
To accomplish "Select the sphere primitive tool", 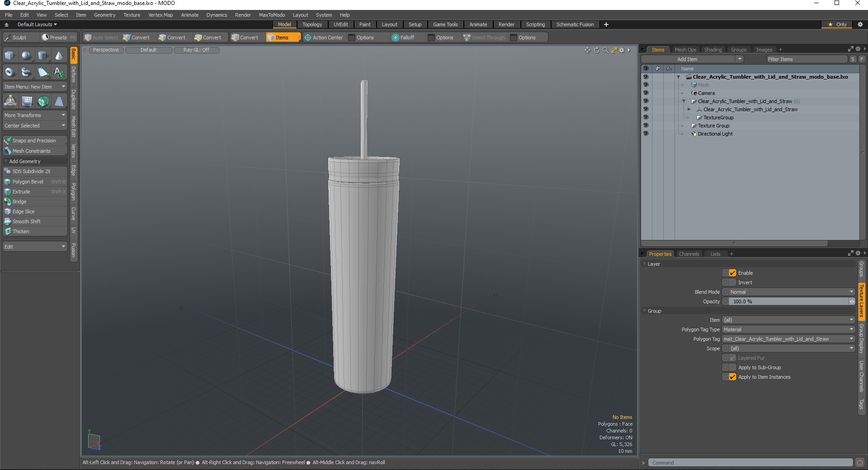I will tap(26, 56).
